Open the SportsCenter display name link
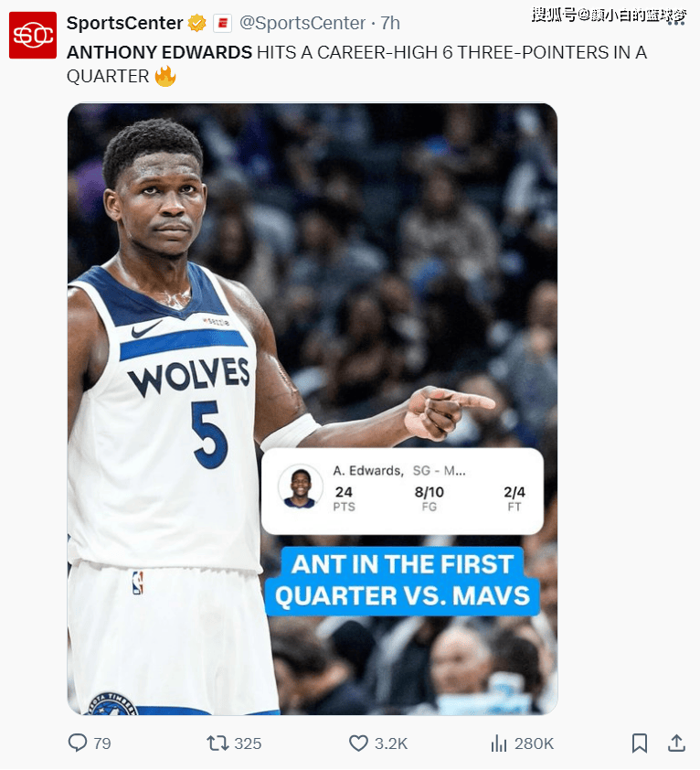Viewport: 700px width, 770px height. 124,23
